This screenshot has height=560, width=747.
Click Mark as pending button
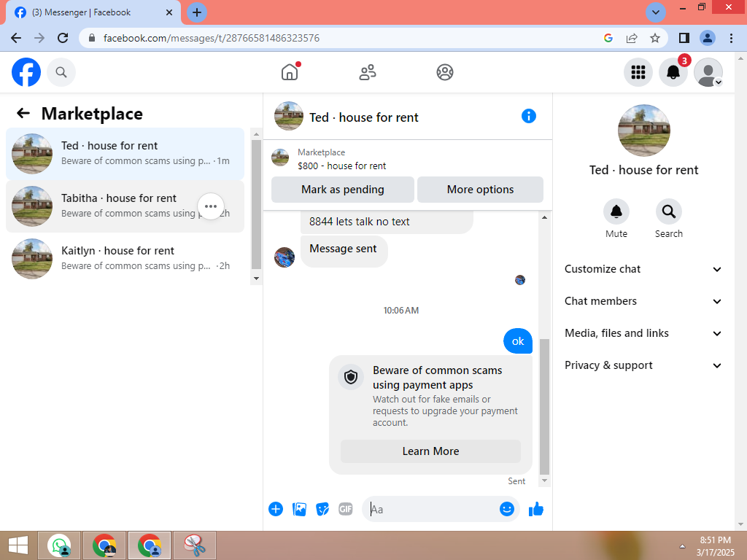[x=343, y=190]
